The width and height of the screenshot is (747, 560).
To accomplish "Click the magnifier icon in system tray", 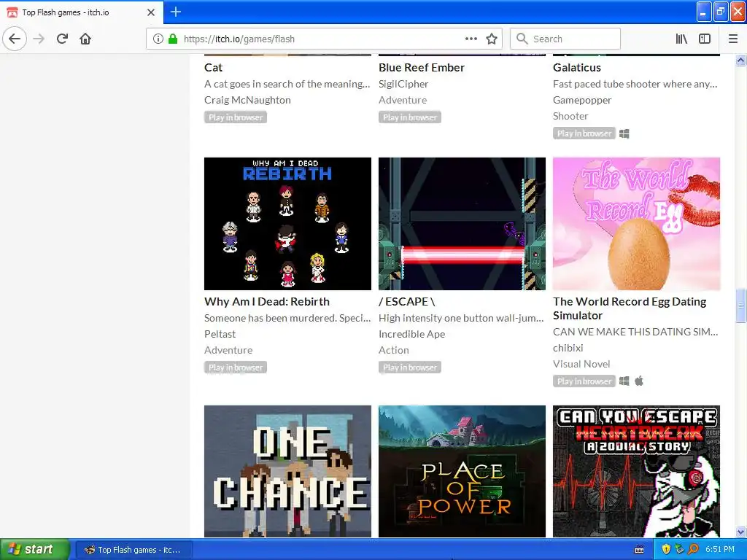I will coord(693,549).
